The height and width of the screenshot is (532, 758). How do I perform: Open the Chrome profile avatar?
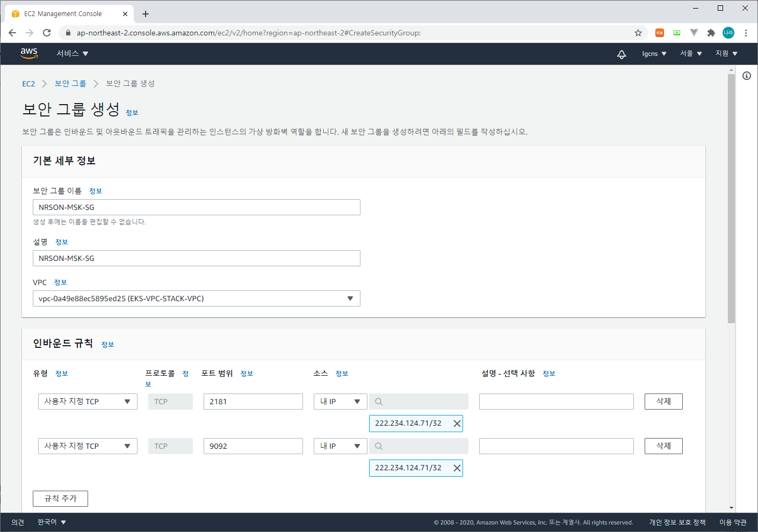click(728, 33)
